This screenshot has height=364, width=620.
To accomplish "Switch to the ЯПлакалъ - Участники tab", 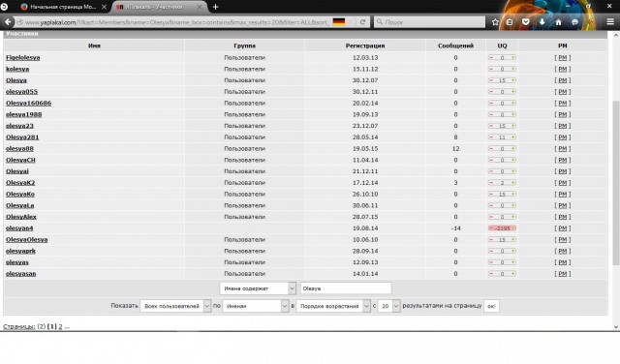I will tap(159, 7).
